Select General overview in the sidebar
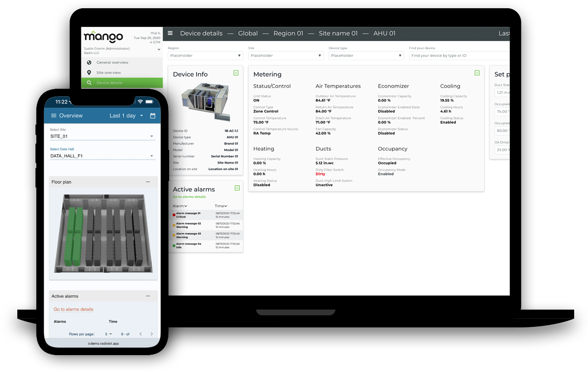This screenshot has height=372, width=588. [112, 62]
